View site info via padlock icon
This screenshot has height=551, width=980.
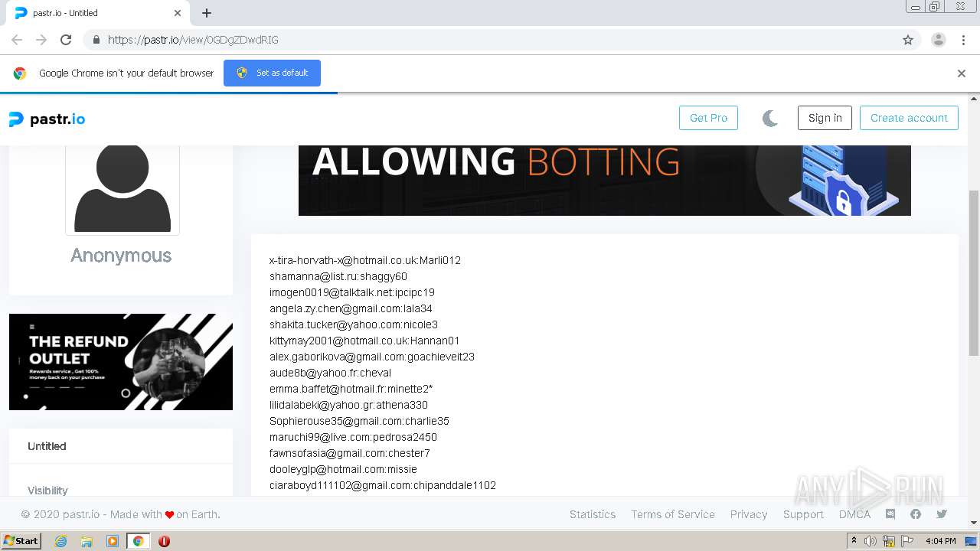[x=96, y=40]
